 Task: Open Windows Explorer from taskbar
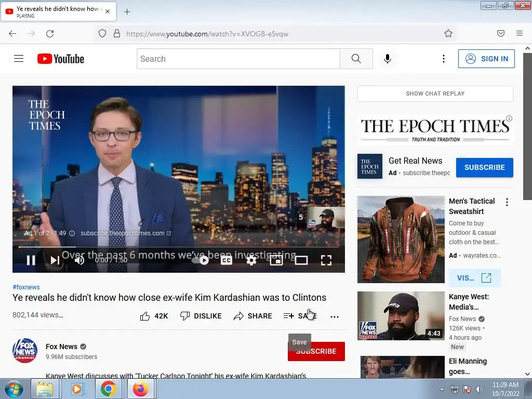[45, 389]
